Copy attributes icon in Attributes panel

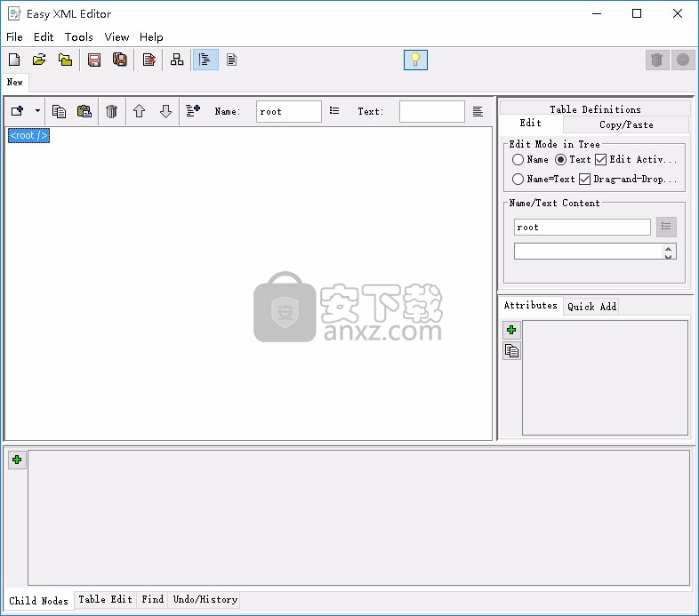(x=511, y=351)
